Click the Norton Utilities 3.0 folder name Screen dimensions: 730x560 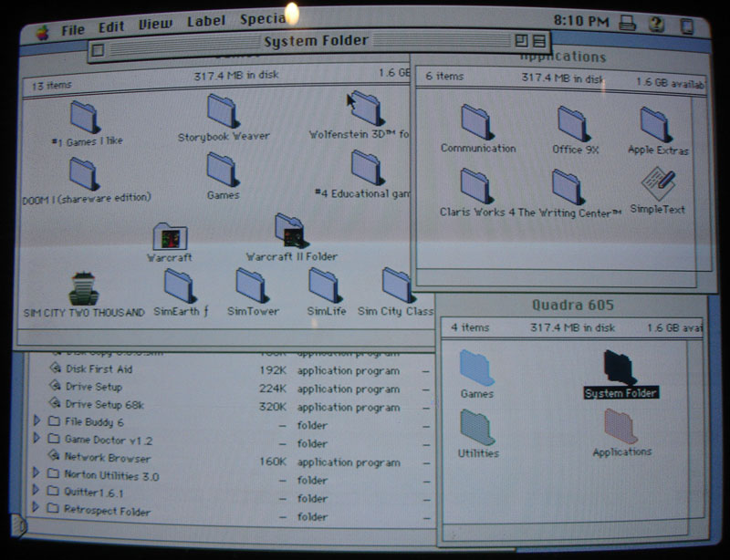point(111,475)
